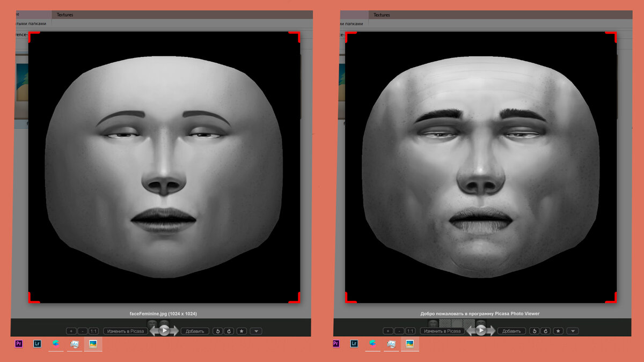The height and width of the screenshot is (362, 644).
Task: Go to next photo in Picasa welcome viewer
Action: point(491,331)
